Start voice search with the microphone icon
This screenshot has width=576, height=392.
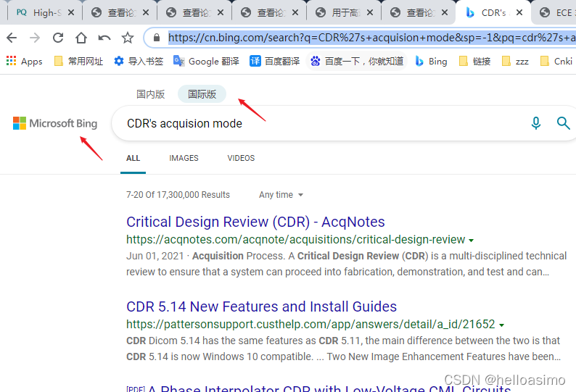[x=536, y=123]
